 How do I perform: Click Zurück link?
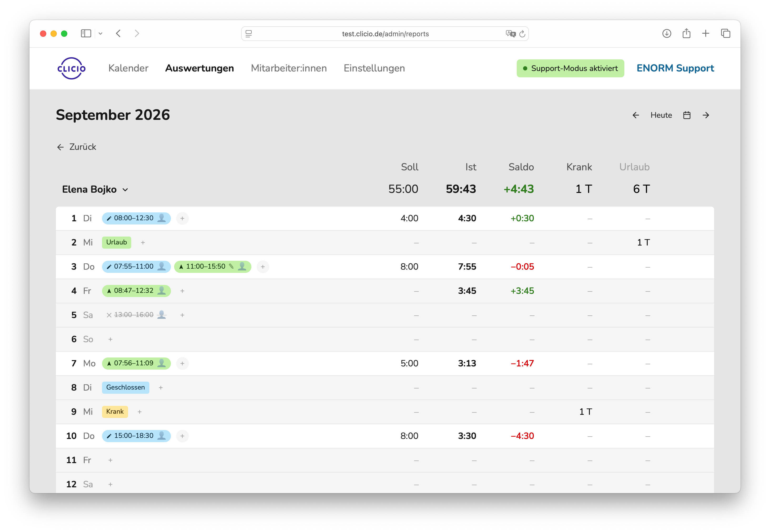pos(76,147)
